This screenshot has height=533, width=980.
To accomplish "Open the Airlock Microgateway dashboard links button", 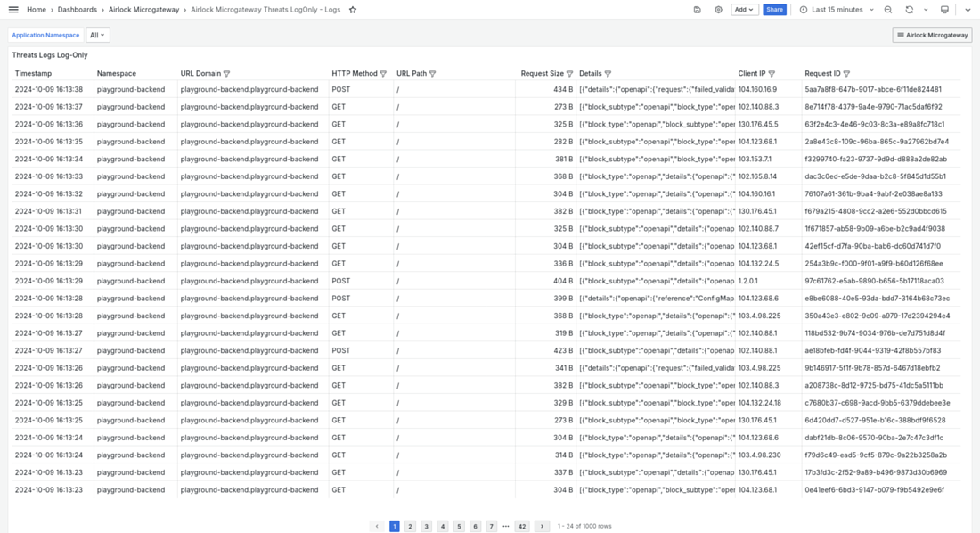I will coord(932,36).
